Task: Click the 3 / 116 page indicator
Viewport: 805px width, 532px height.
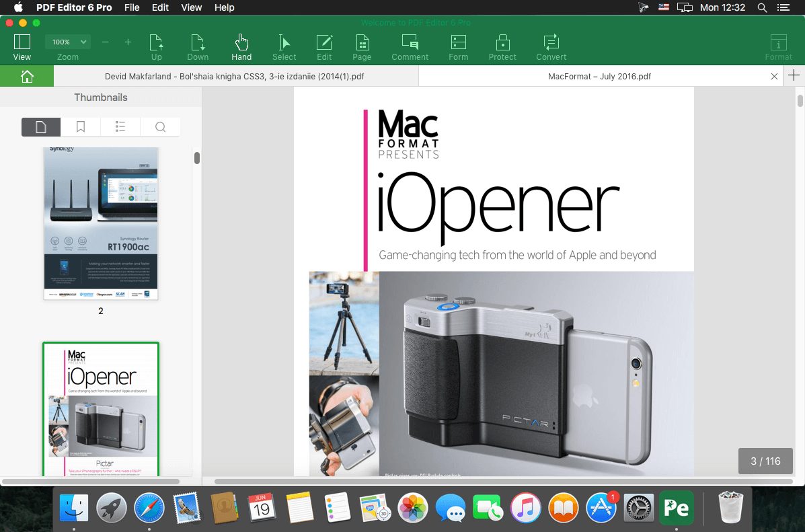Action: click(x=765, y=461)
